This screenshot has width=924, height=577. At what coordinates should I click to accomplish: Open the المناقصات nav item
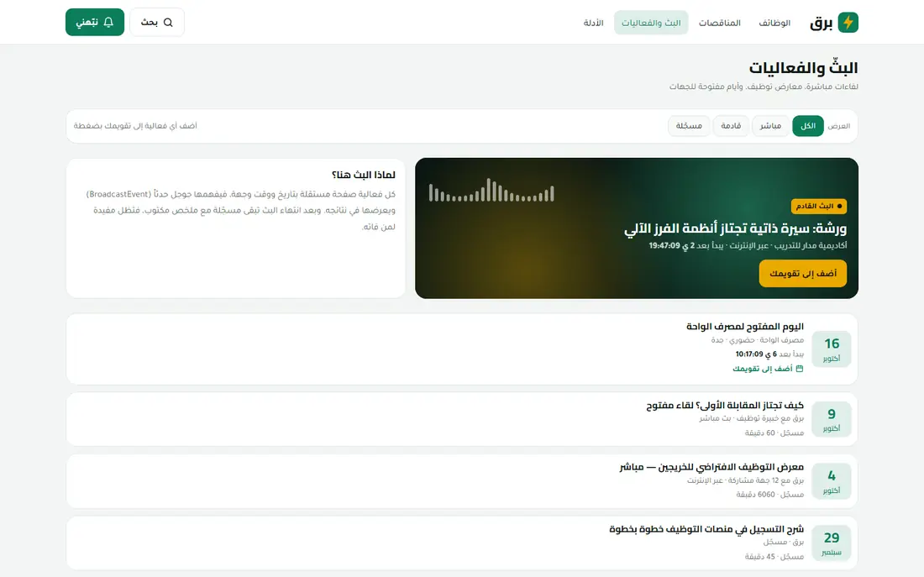tap(720, 23)
